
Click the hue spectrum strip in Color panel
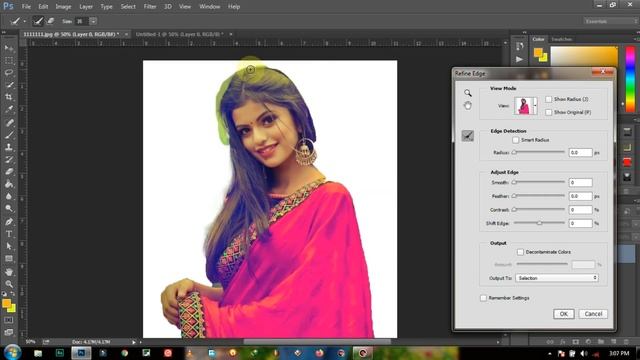click(x=630, y=79)
